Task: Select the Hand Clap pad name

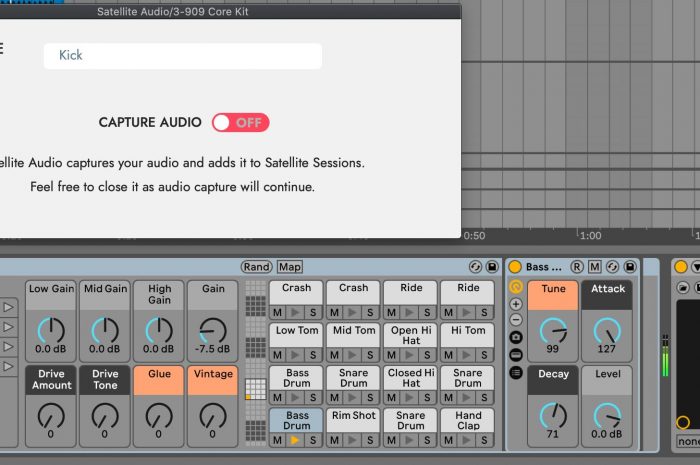Action: pos(468,420)
